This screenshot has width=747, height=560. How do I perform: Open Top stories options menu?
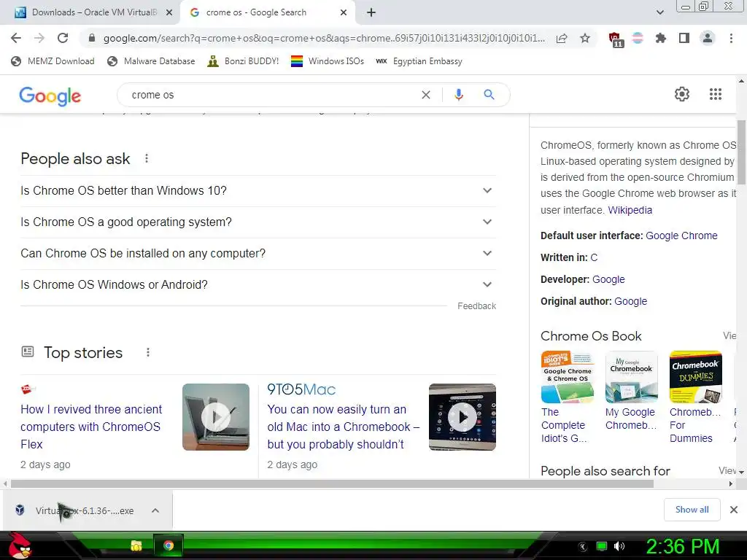148,352
